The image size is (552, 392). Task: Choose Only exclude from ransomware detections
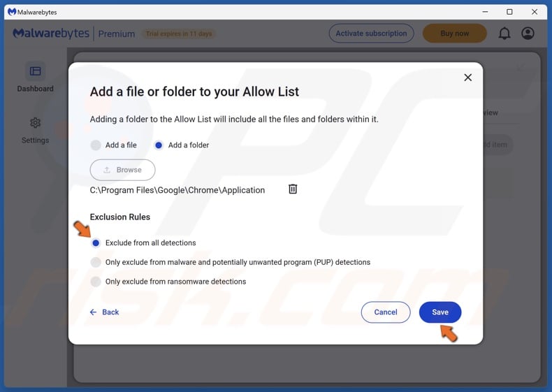(x=168, y=282)
